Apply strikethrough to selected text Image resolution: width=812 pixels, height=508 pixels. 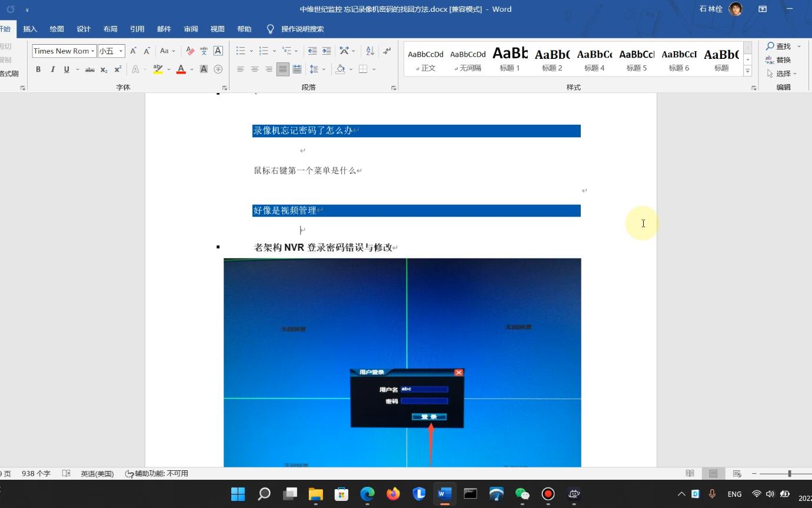89,69
